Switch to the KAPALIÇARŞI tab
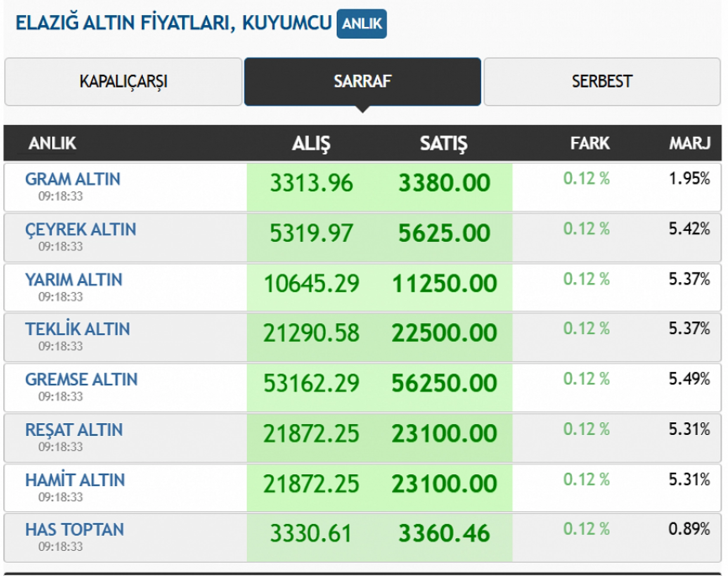728x576 pixels. click(x=123, y=82)
